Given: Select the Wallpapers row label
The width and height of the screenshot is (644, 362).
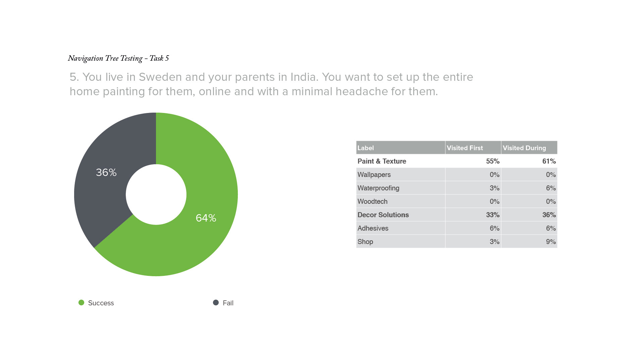Looking at the screenshot, I should pos(374,175).
